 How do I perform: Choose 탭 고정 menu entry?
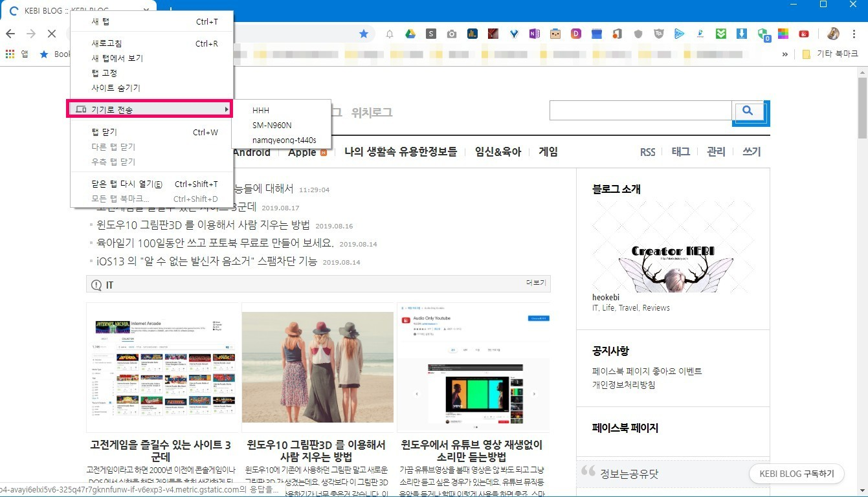click(x=151, y=73)
